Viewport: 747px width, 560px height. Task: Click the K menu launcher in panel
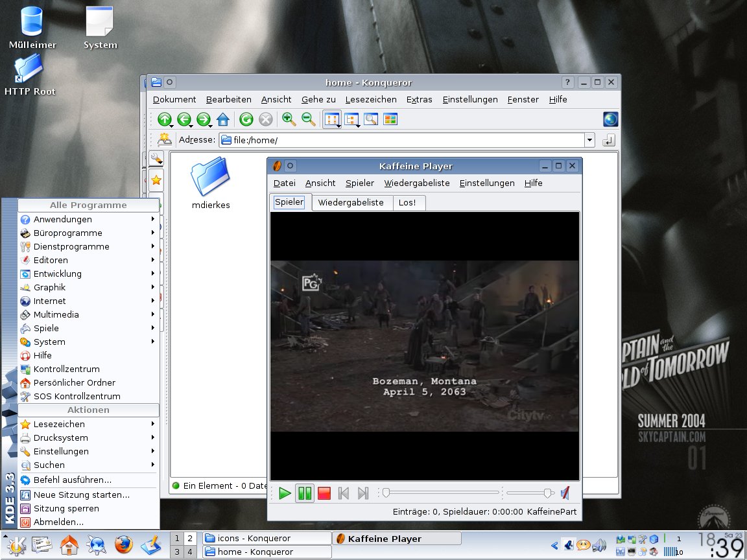tap(16, 545)
